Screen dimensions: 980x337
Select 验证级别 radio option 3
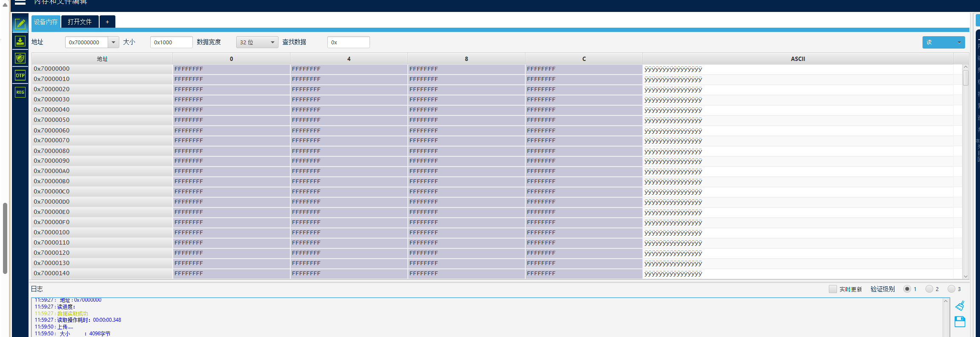click(951, 289)
